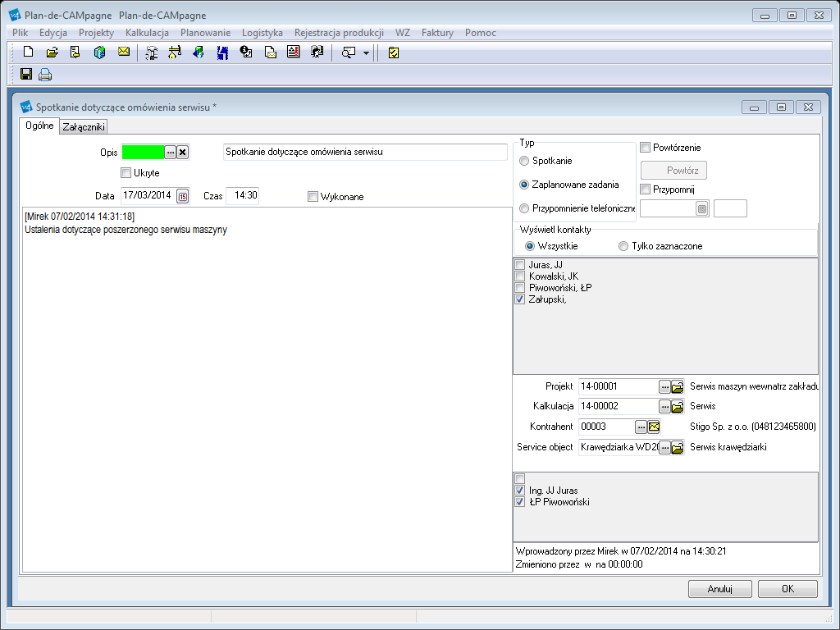Open the disabled reminder calendar icon
This screenshot has height=630, width=840.
[x=702, y=209]
